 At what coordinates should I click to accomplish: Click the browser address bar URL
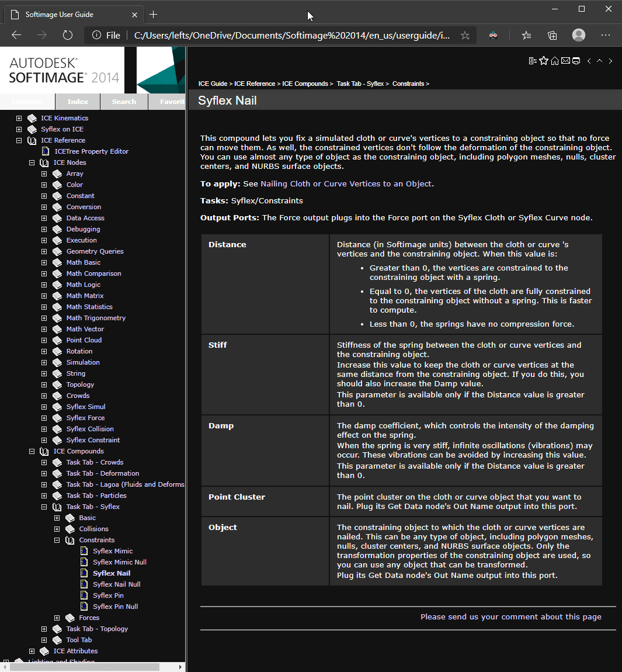[291, 35]
